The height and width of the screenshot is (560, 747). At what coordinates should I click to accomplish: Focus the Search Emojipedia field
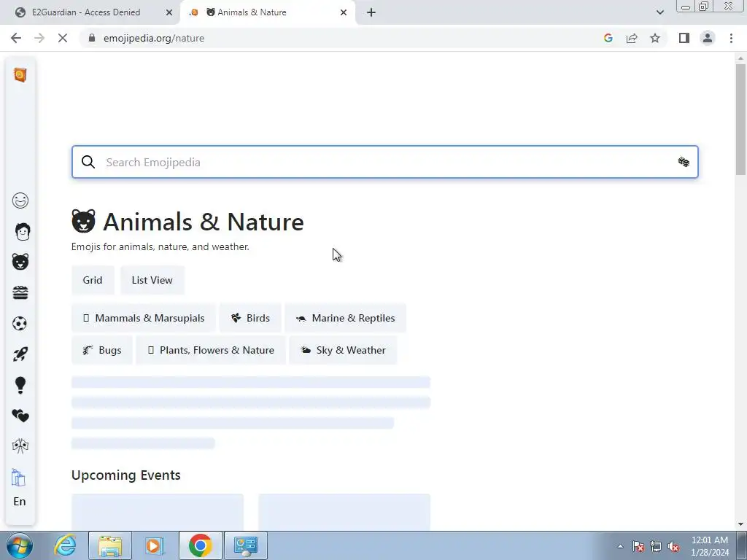pos(385,162)
